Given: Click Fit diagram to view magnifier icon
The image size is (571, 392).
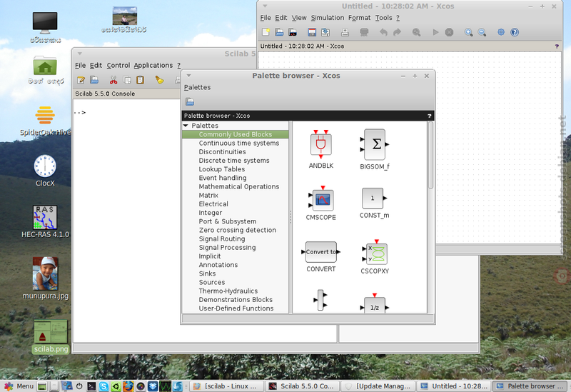Looking at the screenshot, I should [416, 32].
